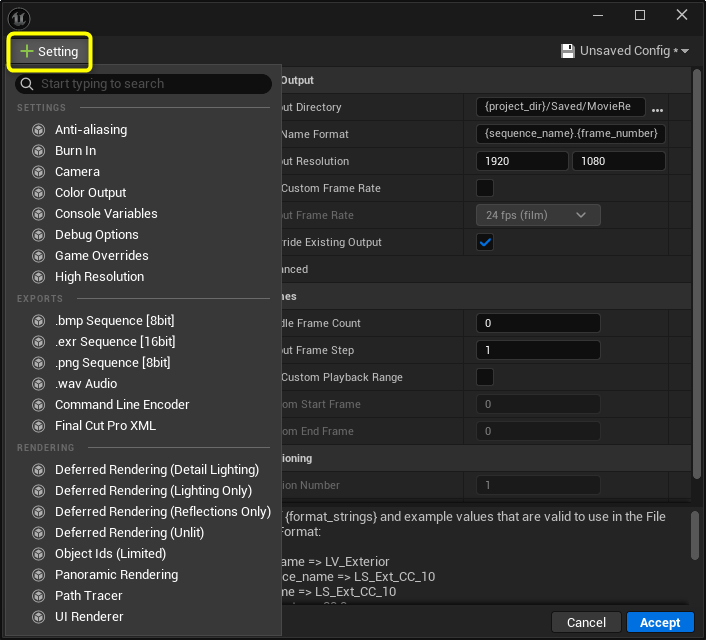This screenshot has height=640, width=706.
Task: Click the icon next to .png Sequence
Action: tap(39, 363)
